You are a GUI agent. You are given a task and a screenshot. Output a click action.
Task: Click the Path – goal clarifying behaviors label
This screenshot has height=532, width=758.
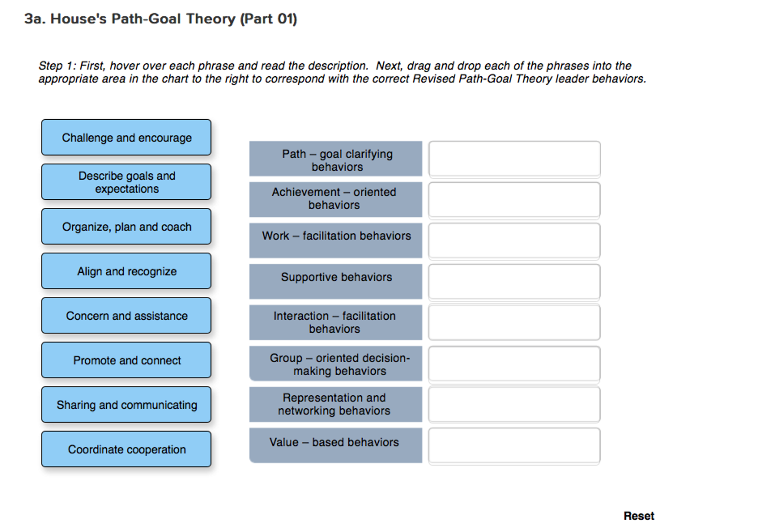click(336, 159)
